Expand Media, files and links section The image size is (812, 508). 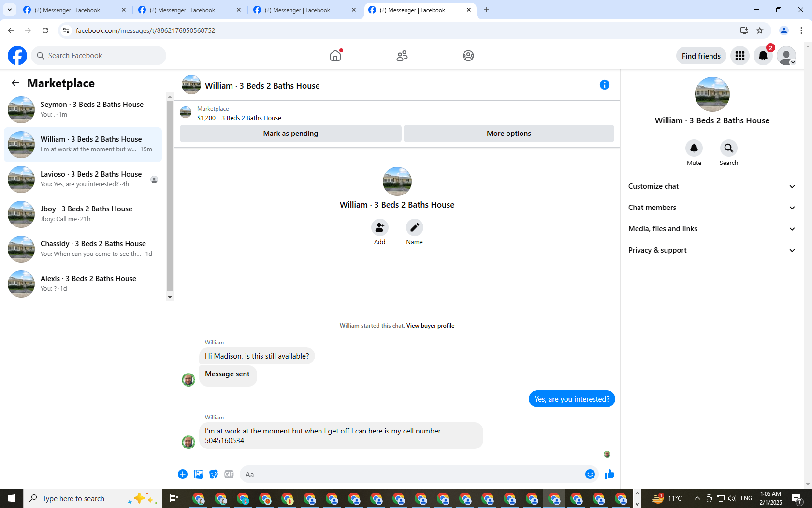(711, 229)
